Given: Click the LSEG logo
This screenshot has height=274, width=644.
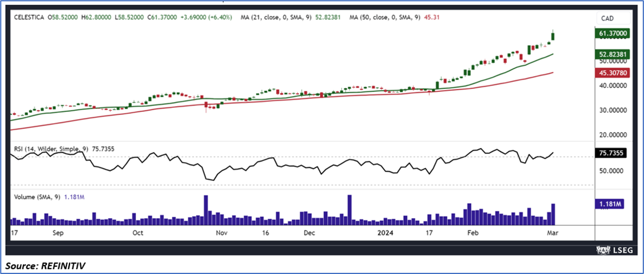Looking at the screenshot, I should 613,250.
